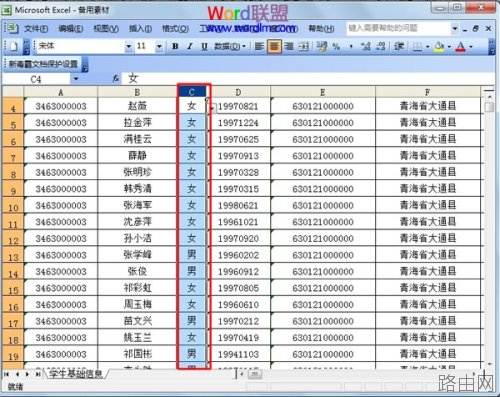
Task: Open the 视图(V) menu
Action: (106, 29)
